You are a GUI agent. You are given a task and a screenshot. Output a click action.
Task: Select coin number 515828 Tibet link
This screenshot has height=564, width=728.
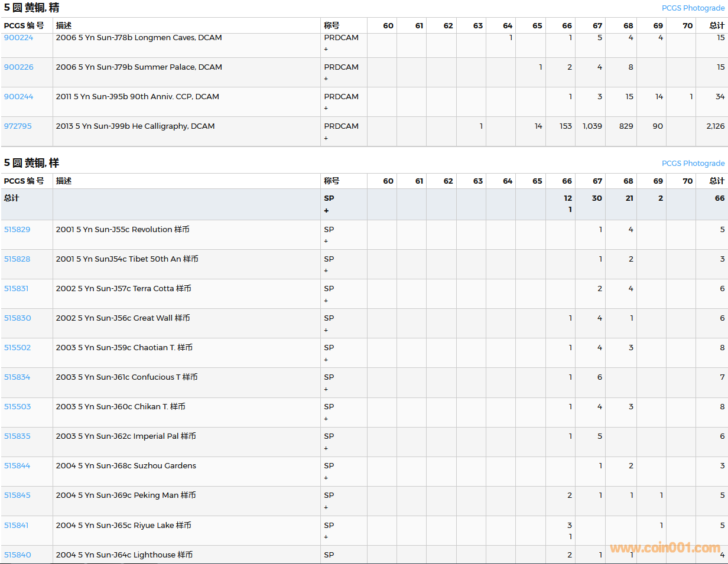[x=17, y=259]
